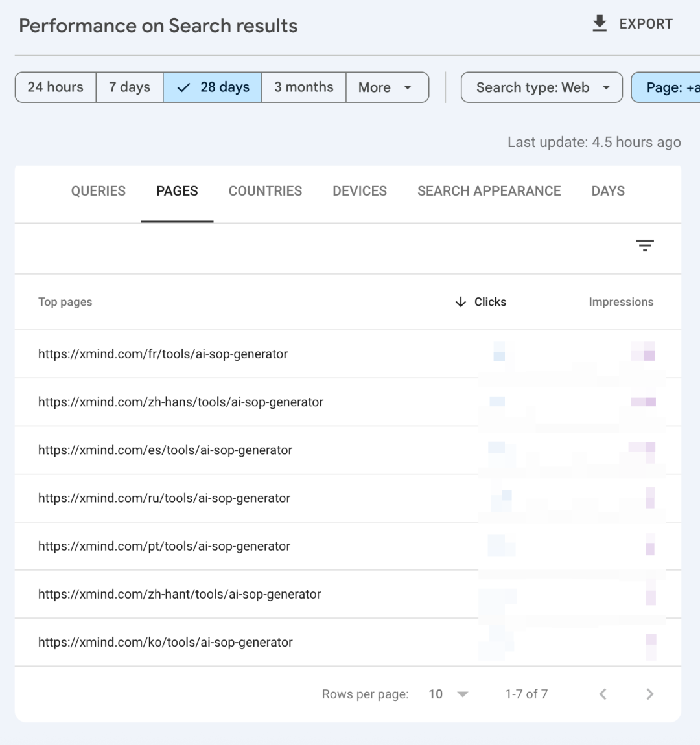The width and height of the screenshot is (700, 745).
Task: Click the Last update: 4.5 hours ago text
Action: pos(594,142)
